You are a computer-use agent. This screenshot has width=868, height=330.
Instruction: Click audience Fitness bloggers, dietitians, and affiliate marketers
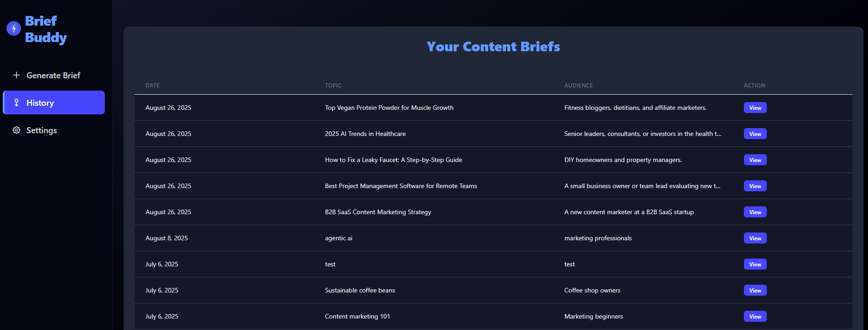[x=635, y=108]
